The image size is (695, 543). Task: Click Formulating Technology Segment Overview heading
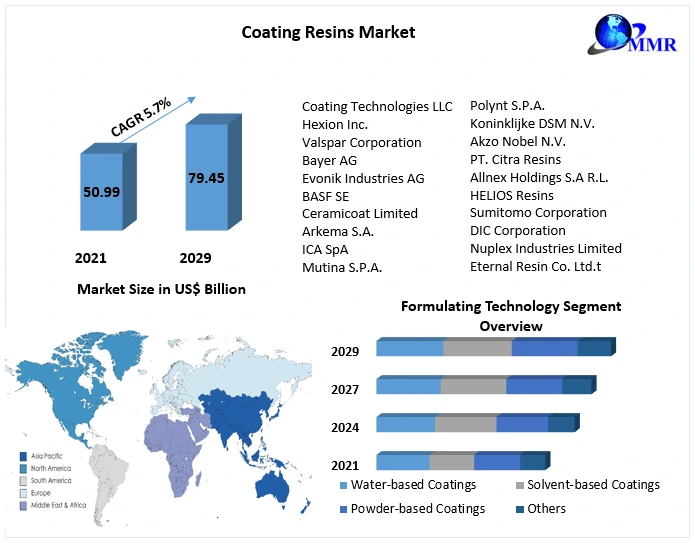(x=511, y=316)
